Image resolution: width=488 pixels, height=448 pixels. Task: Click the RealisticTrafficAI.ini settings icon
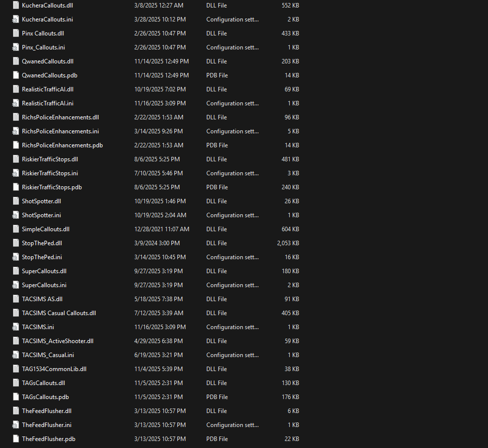[16, 103]
